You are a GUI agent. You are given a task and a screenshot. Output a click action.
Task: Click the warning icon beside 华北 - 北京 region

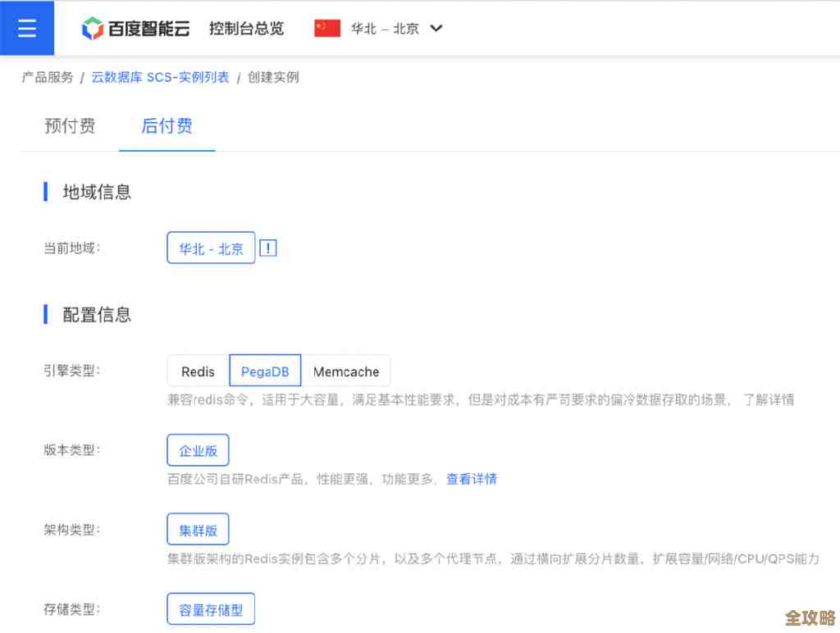point(267,248)
